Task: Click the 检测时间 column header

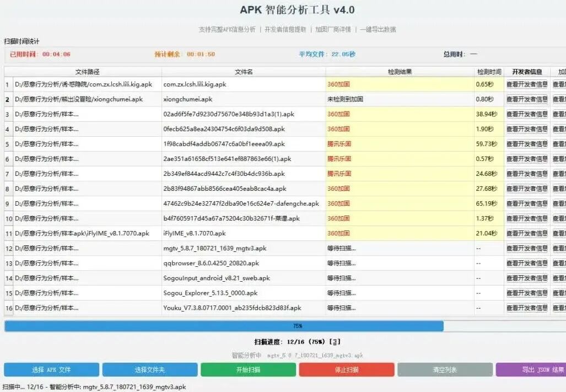Action: (489, 72)
